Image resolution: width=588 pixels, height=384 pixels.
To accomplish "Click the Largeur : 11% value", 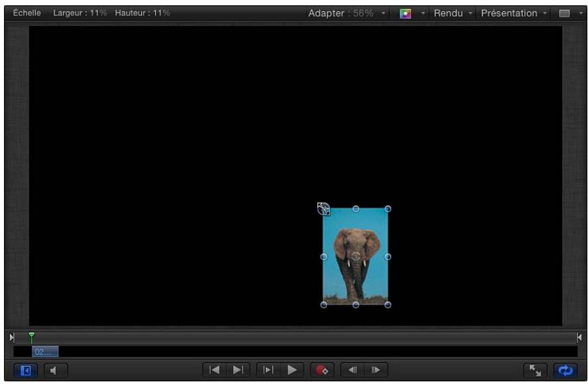I will pos(80,13).
